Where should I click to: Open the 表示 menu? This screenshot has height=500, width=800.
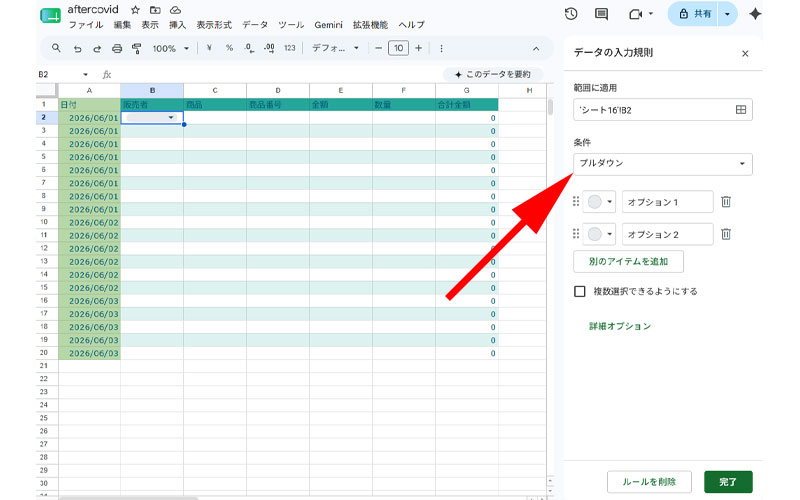(149, 24)
